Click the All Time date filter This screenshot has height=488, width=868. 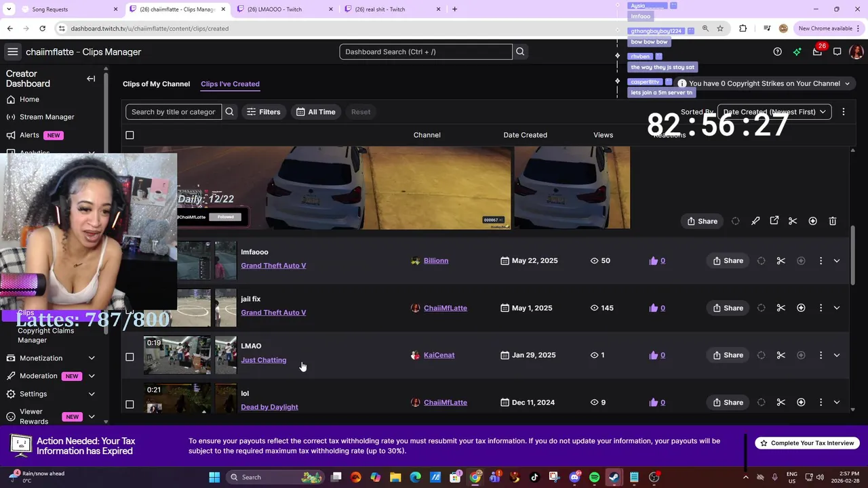click(x=316, y=112)
